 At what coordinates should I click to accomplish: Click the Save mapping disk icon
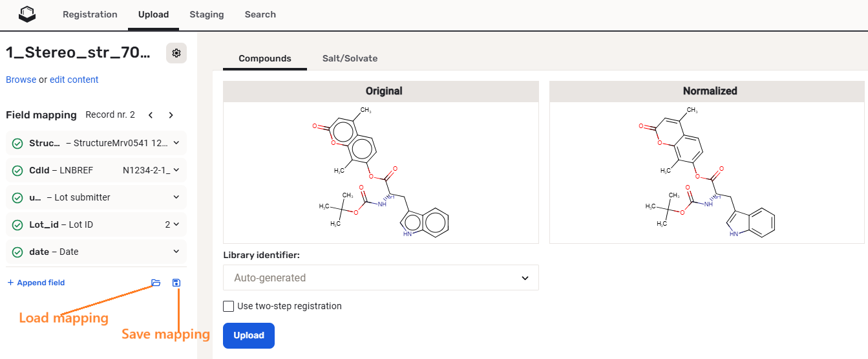176,283
